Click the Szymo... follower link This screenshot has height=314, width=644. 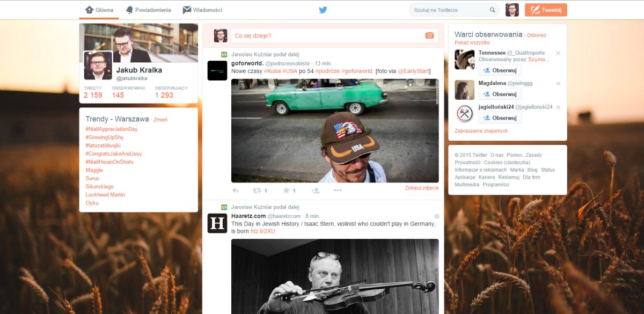click(539, 60)
